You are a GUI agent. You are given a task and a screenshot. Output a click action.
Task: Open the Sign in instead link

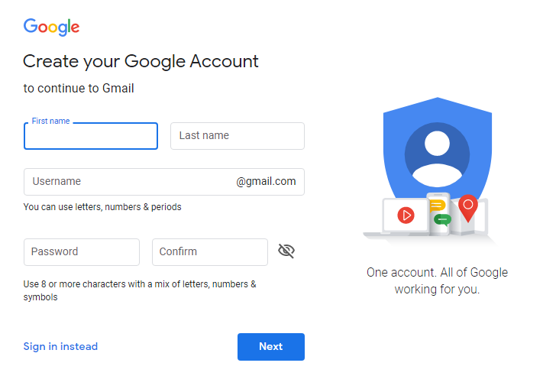(60, 347)
